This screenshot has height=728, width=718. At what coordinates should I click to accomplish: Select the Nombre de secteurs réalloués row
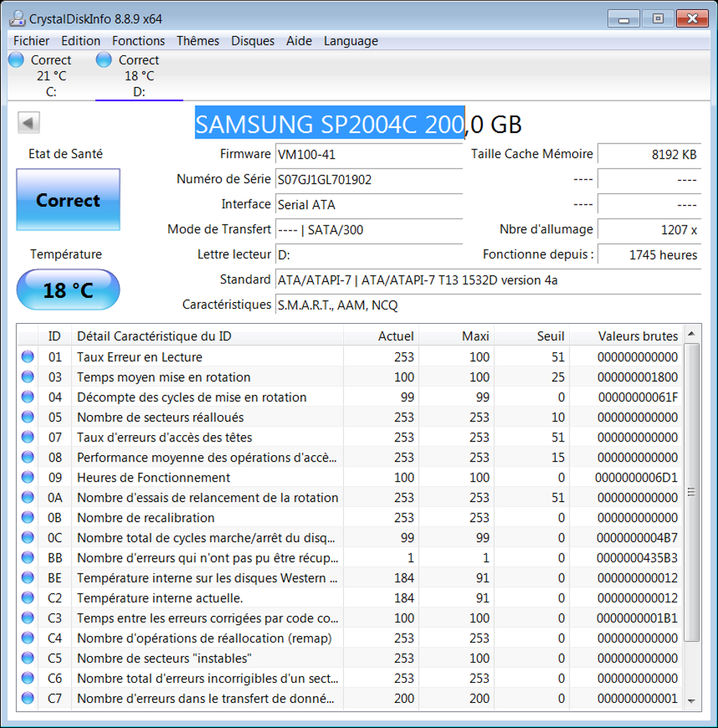coord(350,417)
